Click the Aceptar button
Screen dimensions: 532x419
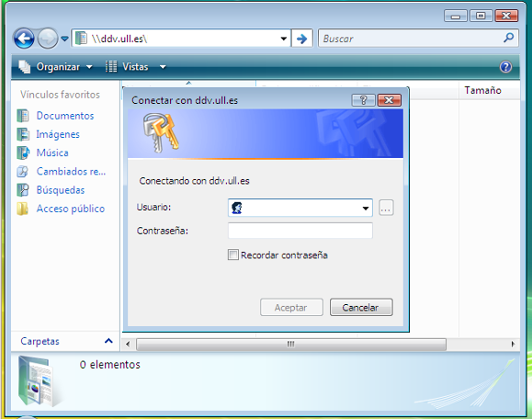click(x=291, y=308)
